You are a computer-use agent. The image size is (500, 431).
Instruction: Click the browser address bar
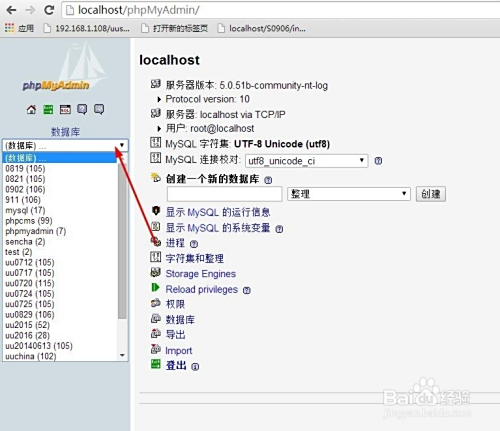[x=280, y=10]
